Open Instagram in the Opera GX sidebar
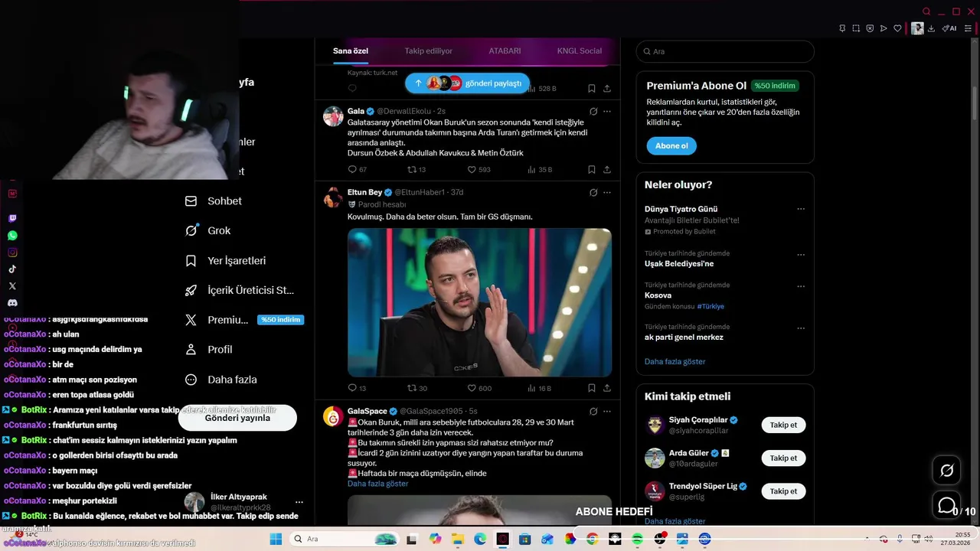 (x=12, y=253)
